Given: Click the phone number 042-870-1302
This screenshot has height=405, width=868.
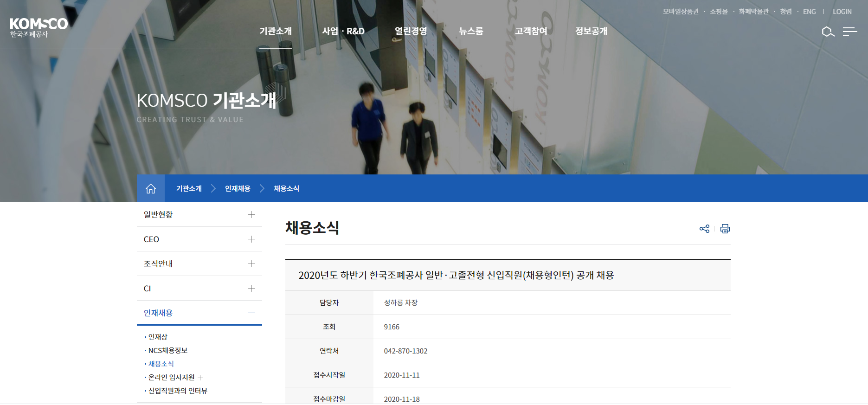Looking at the screenshot, I should pyautogui.click(x=405, y=351).
